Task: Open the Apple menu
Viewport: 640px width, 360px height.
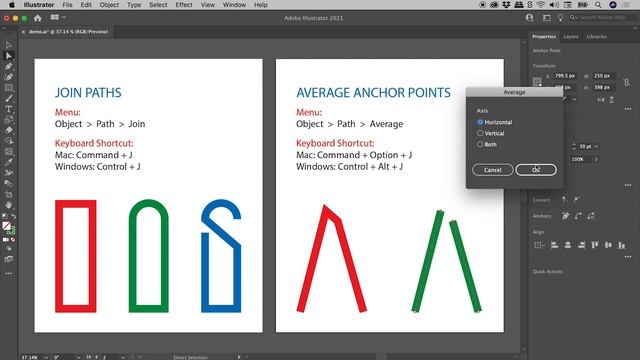Action: pyautogui.click(x=11, y=5)
